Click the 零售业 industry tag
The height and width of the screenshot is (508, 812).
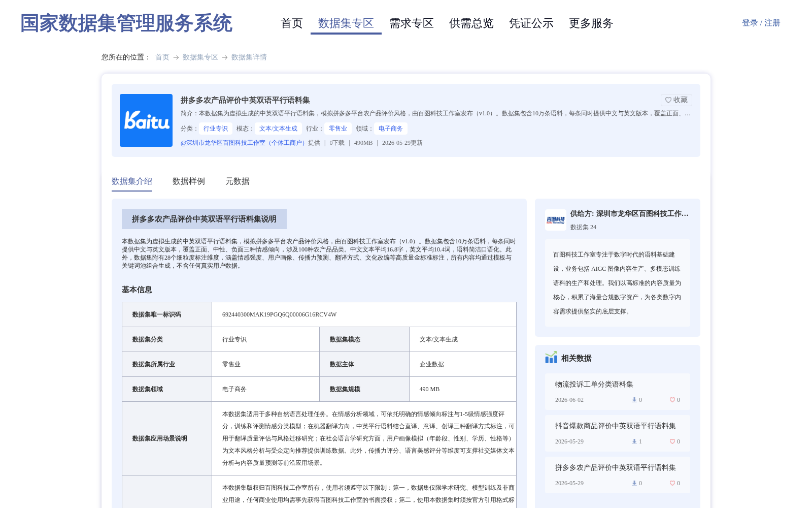[338, 129]
